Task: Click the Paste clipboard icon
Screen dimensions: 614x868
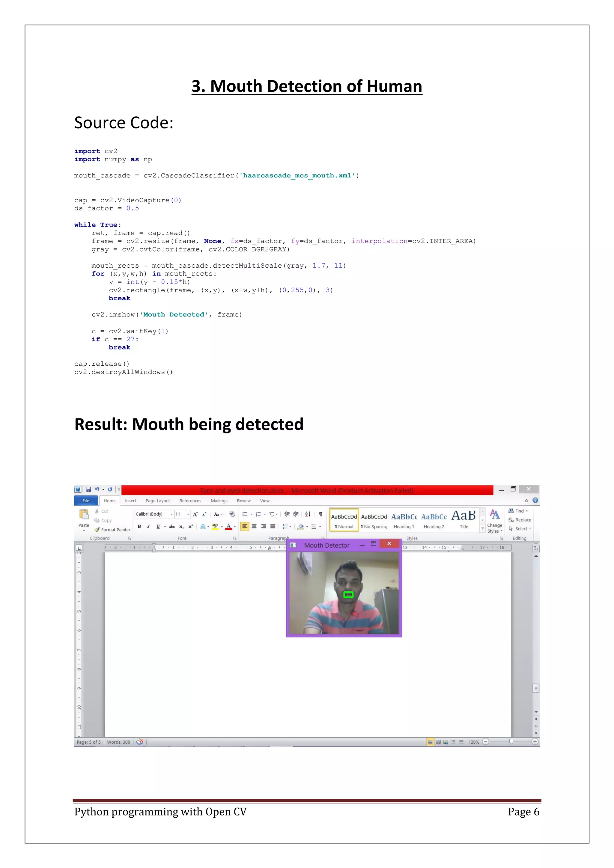Action: coord(84,516)
